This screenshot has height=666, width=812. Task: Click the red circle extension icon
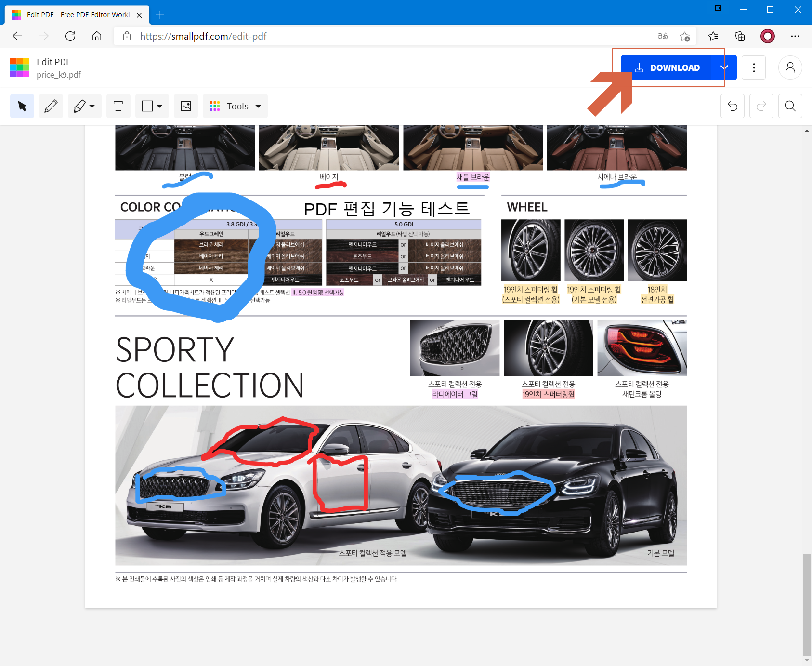click(768, 36)
